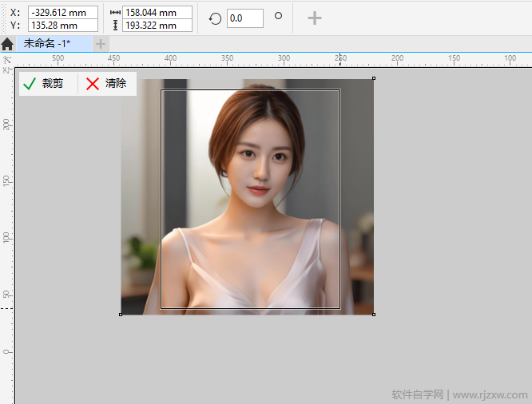Viewport: 532px width, 404px height.
Task: Click the large plus button in the property bar
Action: pyautogui.click(x=315, y=18)
